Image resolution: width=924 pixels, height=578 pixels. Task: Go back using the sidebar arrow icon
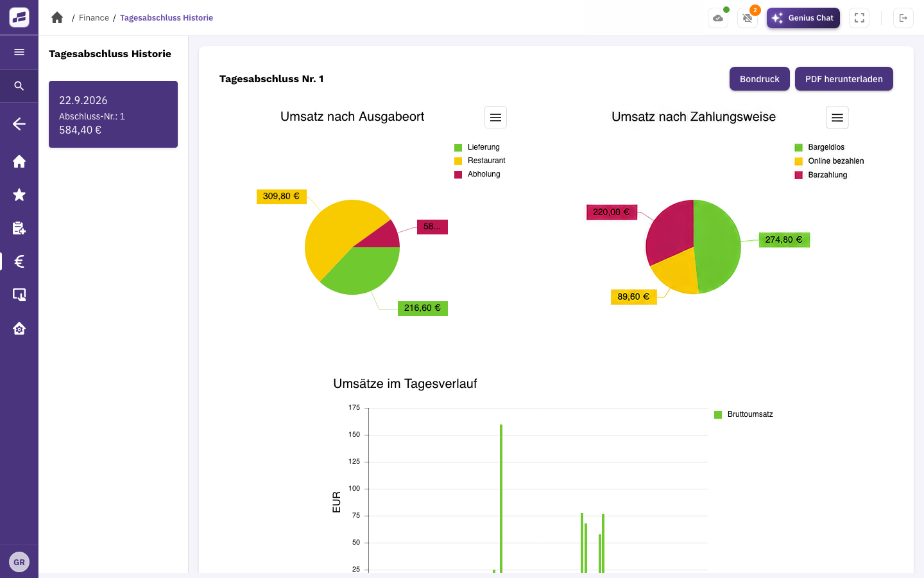(19, 124)
